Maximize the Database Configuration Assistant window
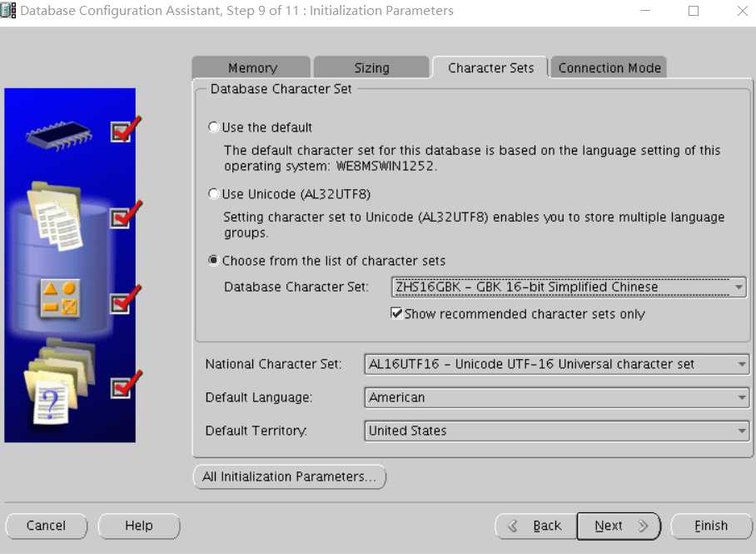 point(694,11)
